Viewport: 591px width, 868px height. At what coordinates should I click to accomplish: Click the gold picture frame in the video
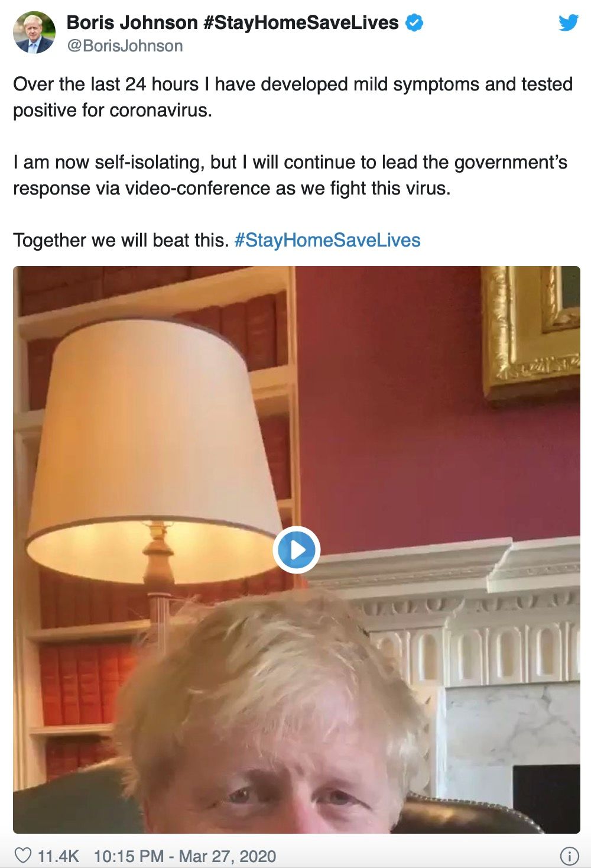[x=531, y=331]
